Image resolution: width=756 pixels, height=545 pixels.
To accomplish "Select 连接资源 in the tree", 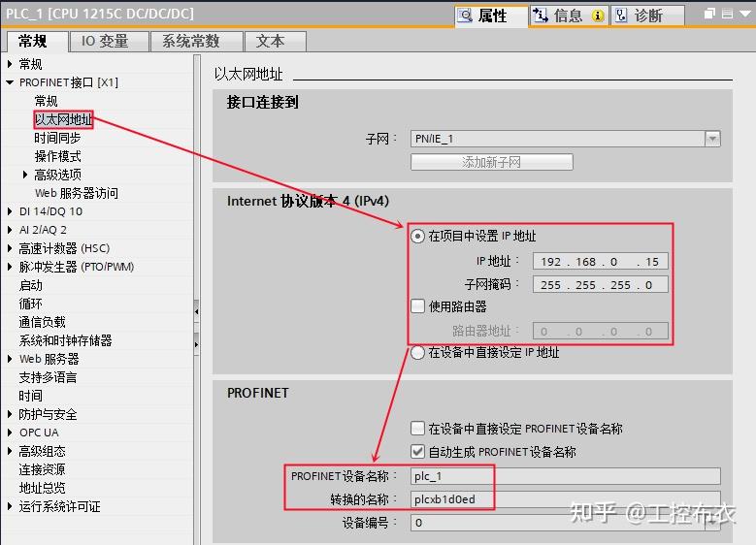I will click(x=42, y=469).
